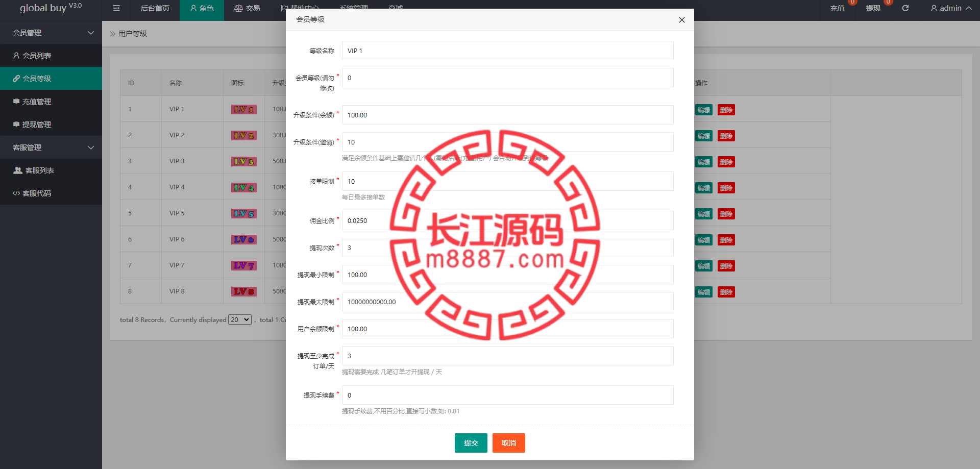
Task: Open the 后台首页 top tab
Action: coord(155,8)
